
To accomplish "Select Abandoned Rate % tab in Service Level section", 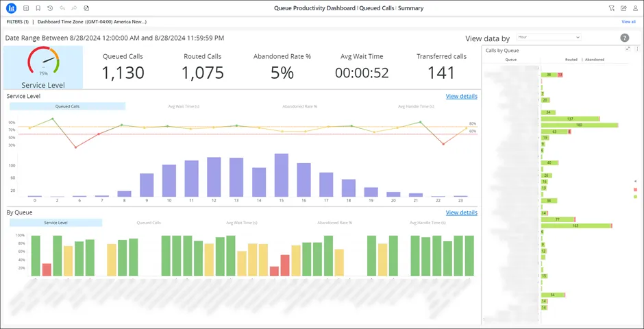I will [x=300, y=106].
